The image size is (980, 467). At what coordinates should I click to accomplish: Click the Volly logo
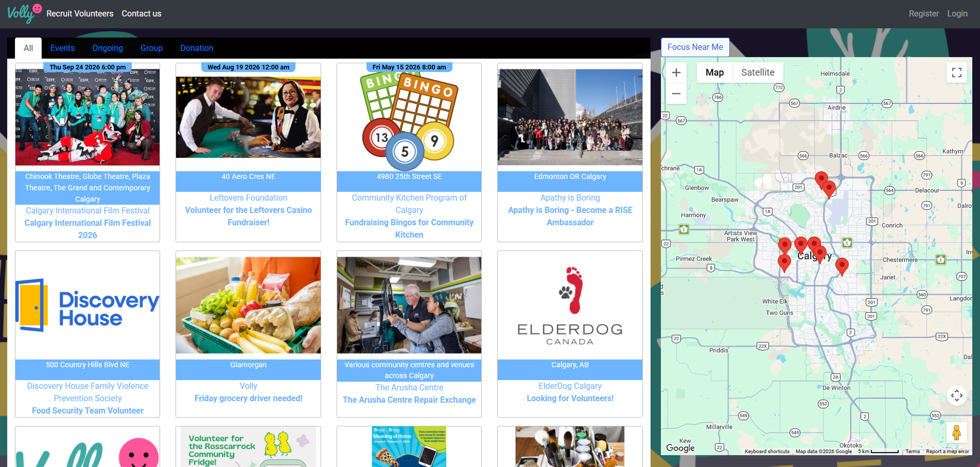pos(24,13)
